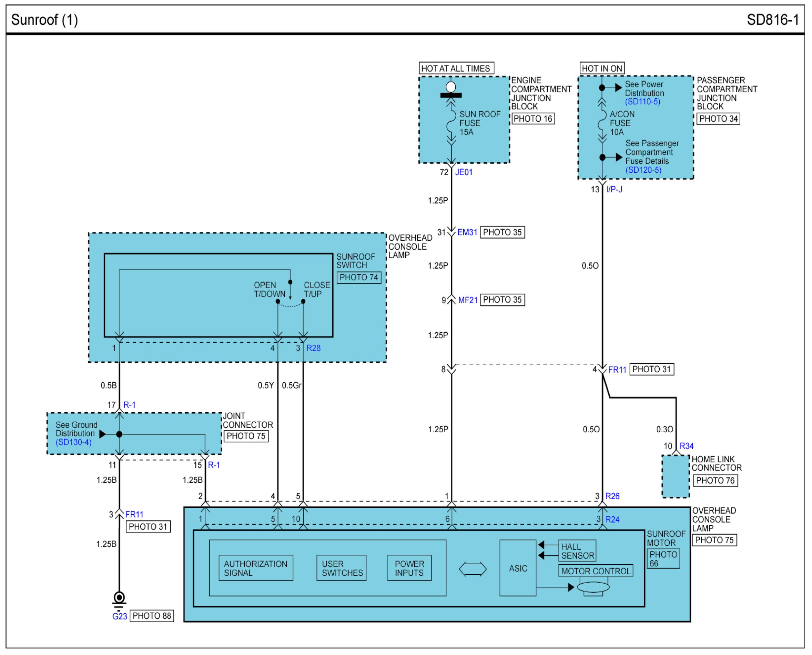Screen dimensions: 812x655
Task: Open the SD110-5 power distribution link
Action: [643, 101]
